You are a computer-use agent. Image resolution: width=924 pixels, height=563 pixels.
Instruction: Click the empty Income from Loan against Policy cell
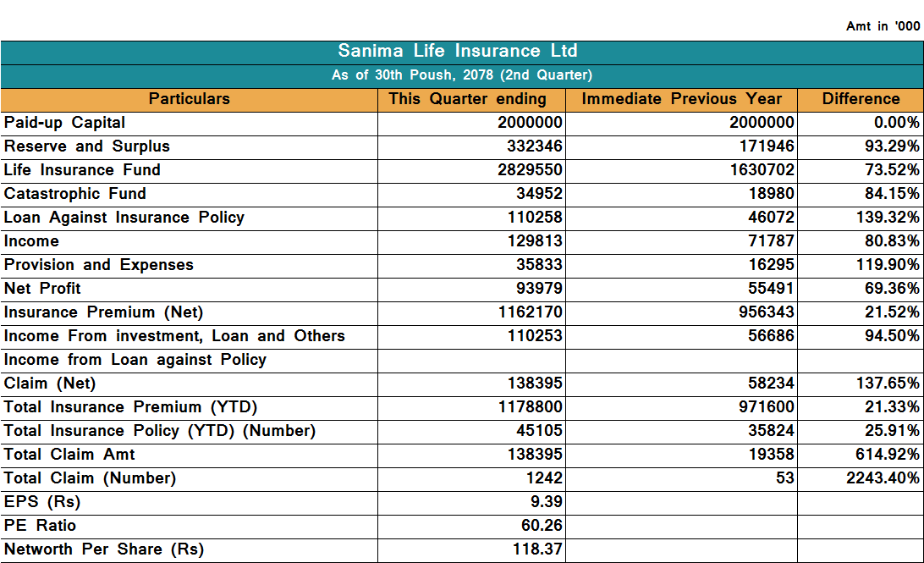(471, 360)
